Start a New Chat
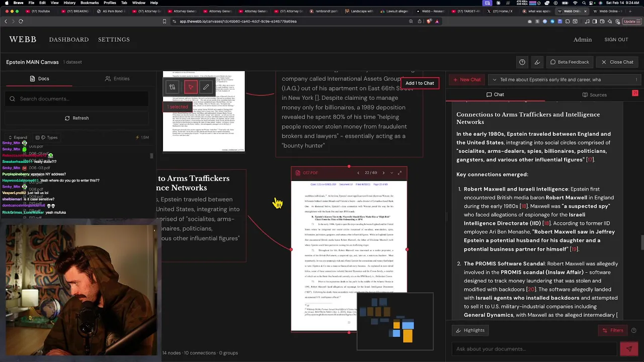 (x=467, y=79)
